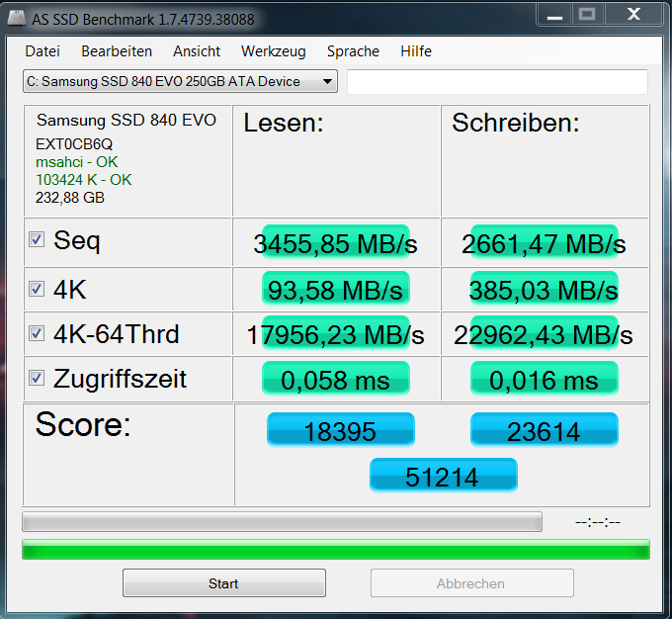Click the total score 51214
Screen dimensions: 672x619
tap(443, 476)
